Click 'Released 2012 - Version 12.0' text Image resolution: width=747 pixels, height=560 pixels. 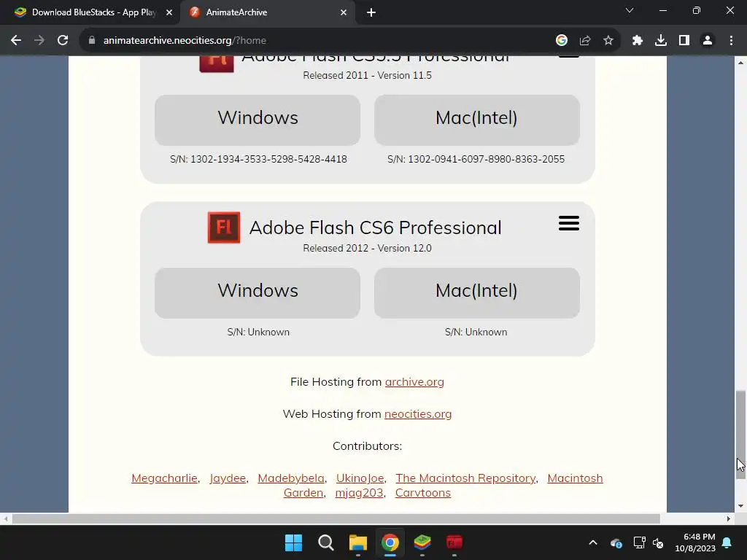(x=368, y=248)
